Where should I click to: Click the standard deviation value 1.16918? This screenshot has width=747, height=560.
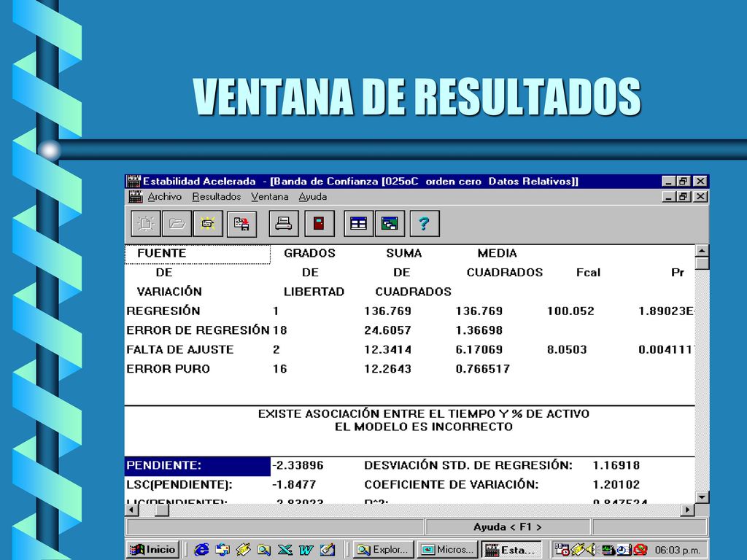616,465
